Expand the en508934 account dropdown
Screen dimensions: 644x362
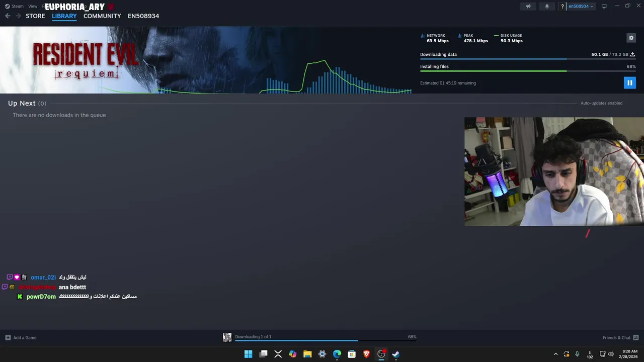(x=581, y=6)
